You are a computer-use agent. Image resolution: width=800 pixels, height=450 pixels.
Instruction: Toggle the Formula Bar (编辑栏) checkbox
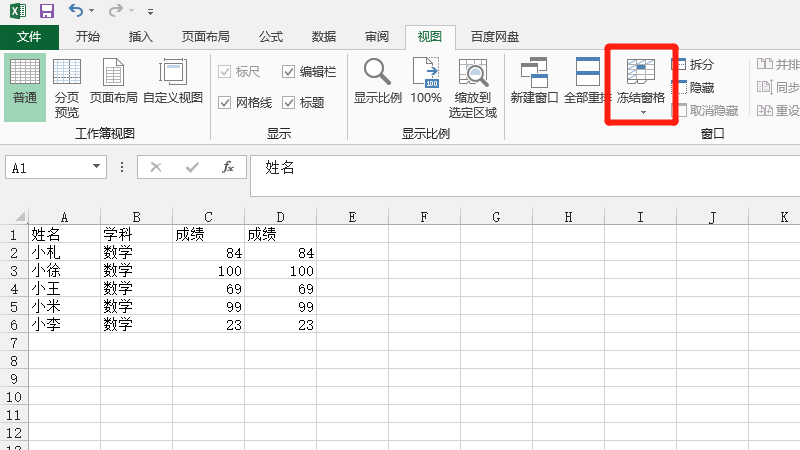click(289, 72)
